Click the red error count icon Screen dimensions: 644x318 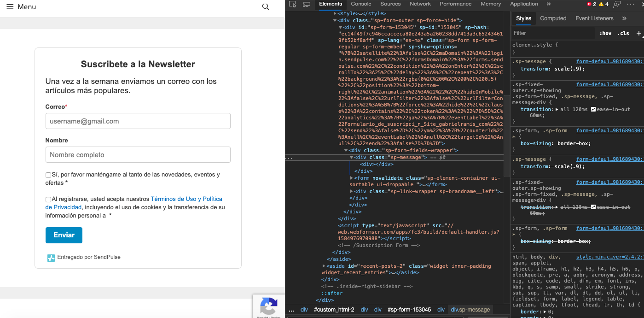pos(589,4)
